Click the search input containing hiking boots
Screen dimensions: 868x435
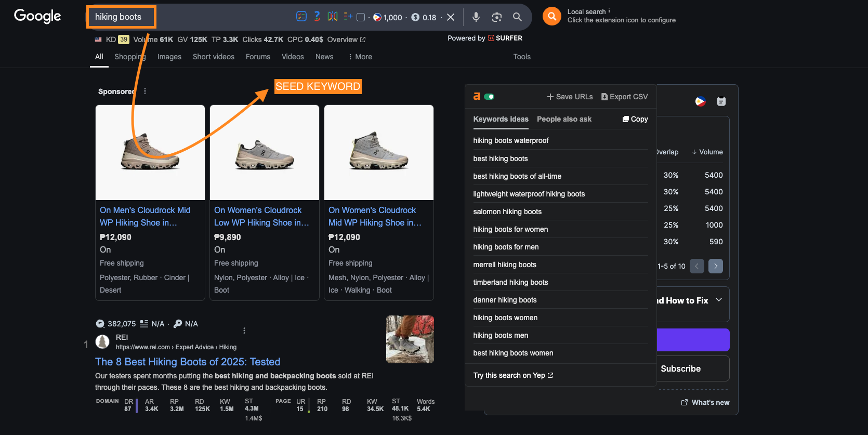[121, 17]
